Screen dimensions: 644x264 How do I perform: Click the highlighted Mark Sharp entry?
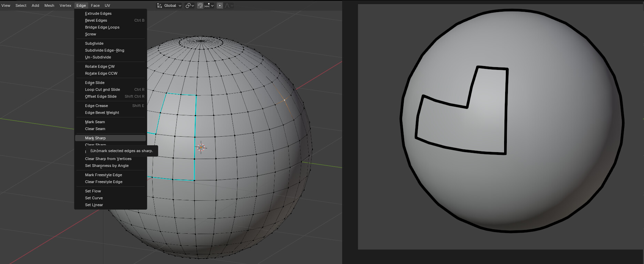pyautogui.click(x=111, y=138)
